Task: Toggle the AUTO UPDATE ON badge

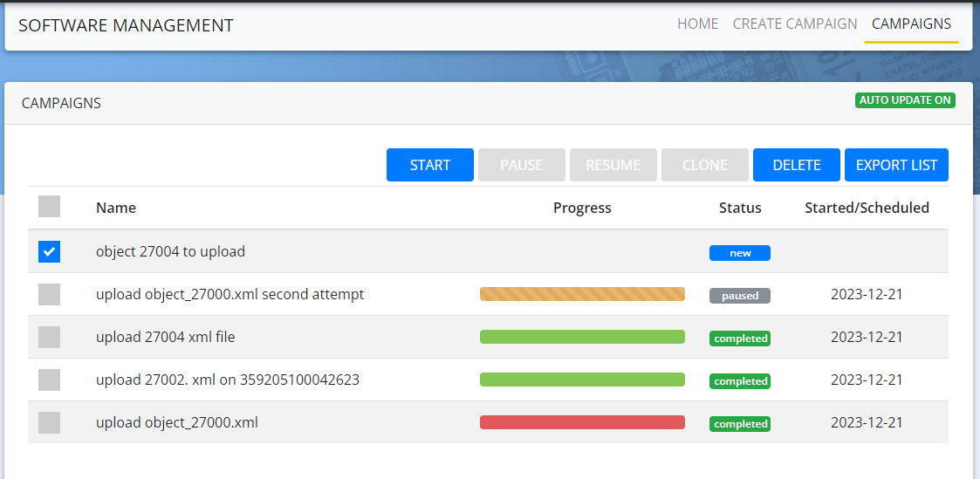Action: (x=905, y=100)
